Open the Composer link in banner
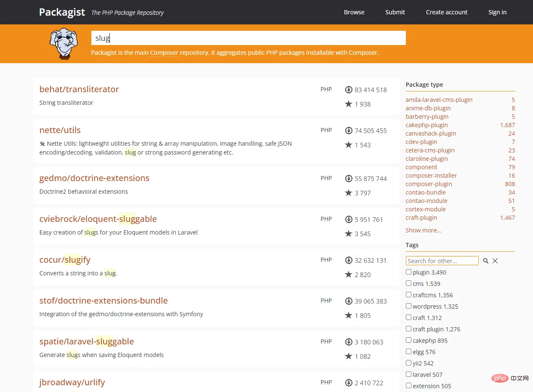The width and height of the screenshot is (533, 392). (x=164, y=53)
